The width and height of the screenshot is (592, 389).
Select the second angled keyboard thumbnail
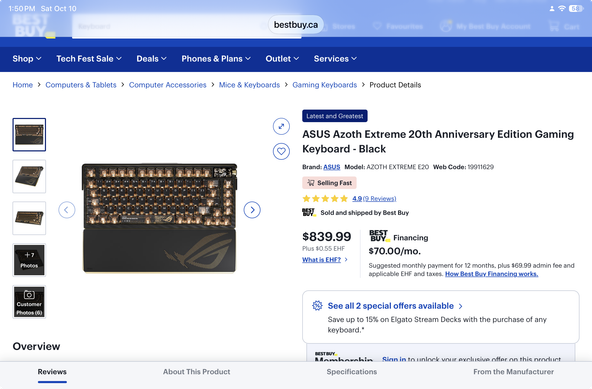(29, 176)
